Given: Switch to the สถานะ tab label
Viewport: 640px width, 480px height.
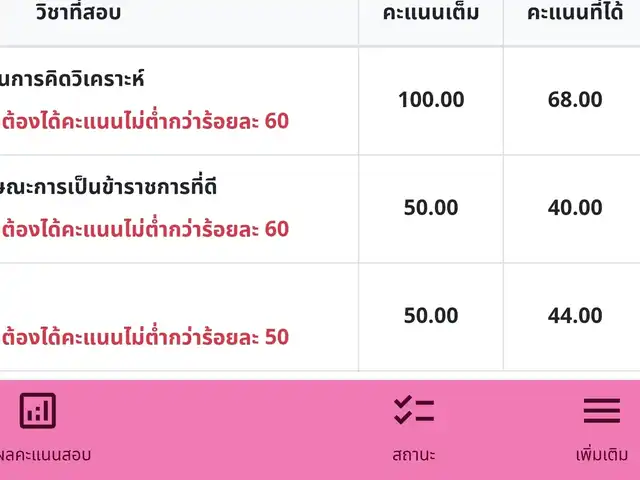Looking at the screenshot, I should (x=413, y=454).
